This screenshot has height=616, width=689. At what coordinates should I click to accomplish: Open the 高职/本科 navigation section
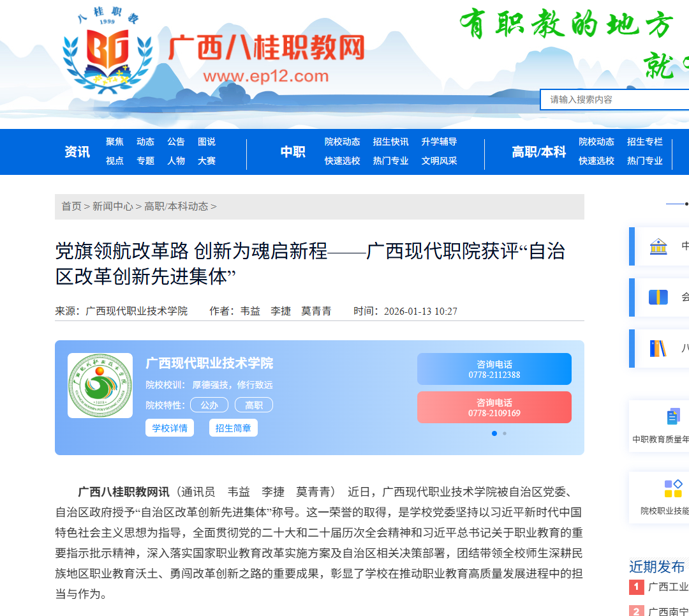(539, 152)
